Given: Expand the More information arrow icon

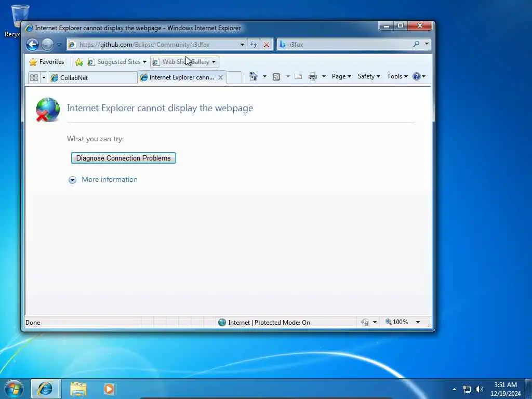Looking at the screenshot, I should tap(72, 180).
